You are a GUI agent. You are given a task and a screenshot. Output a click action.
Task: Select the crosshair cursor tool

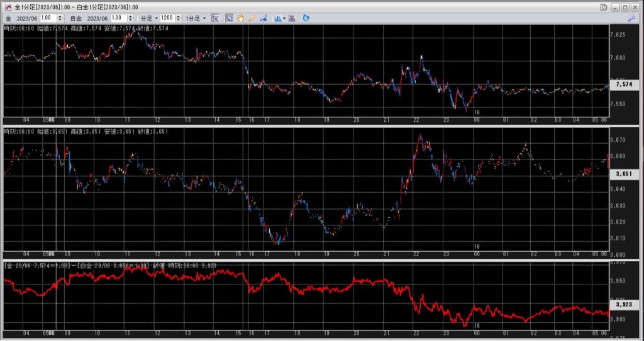pos(216,18)
